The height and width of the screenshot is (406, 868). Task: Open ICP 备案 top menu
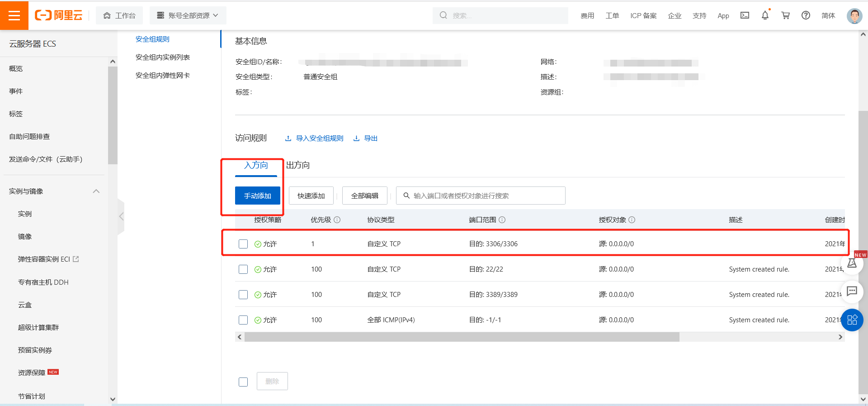(x=643, y=16)
